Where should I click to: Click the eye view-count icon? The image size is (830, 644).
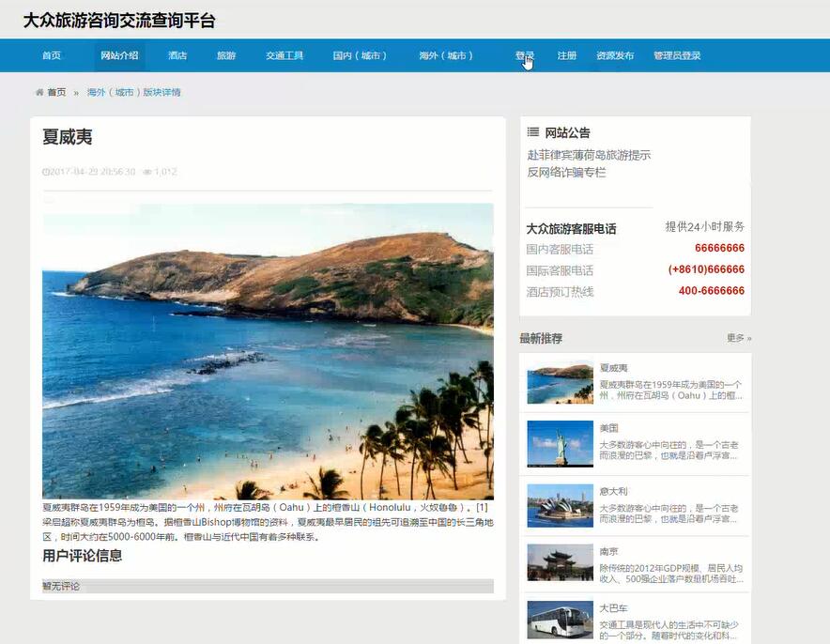click(x=147, y=172)
